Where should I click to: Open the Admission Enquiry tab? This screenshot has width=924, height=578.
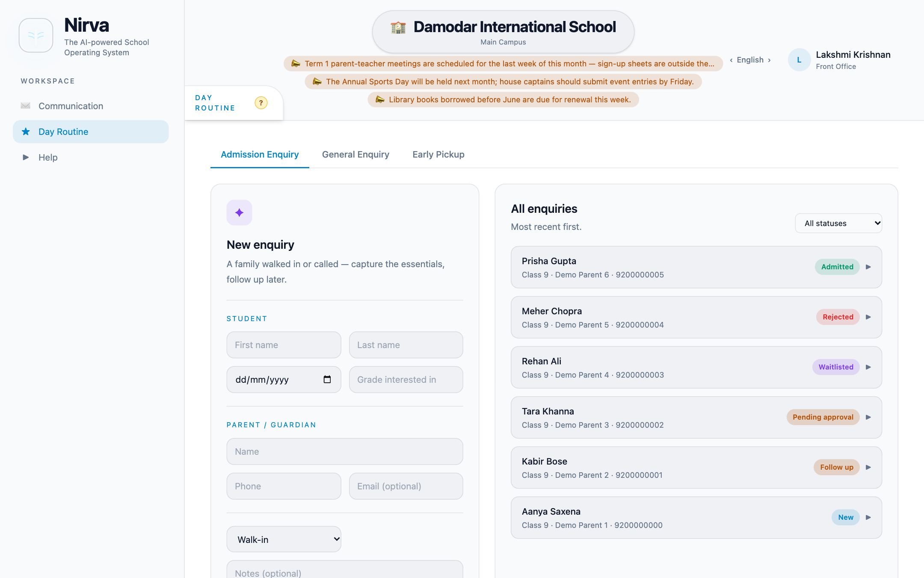260,155
